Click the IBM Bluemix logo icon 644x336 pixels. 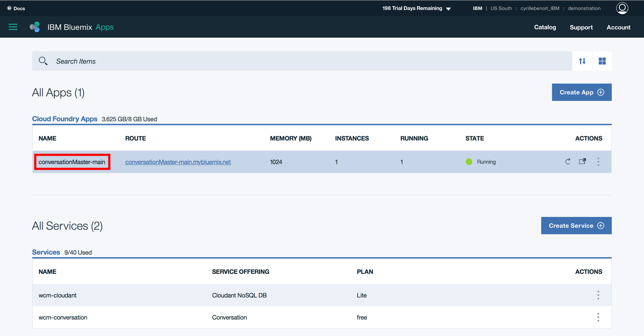point(35,27)
